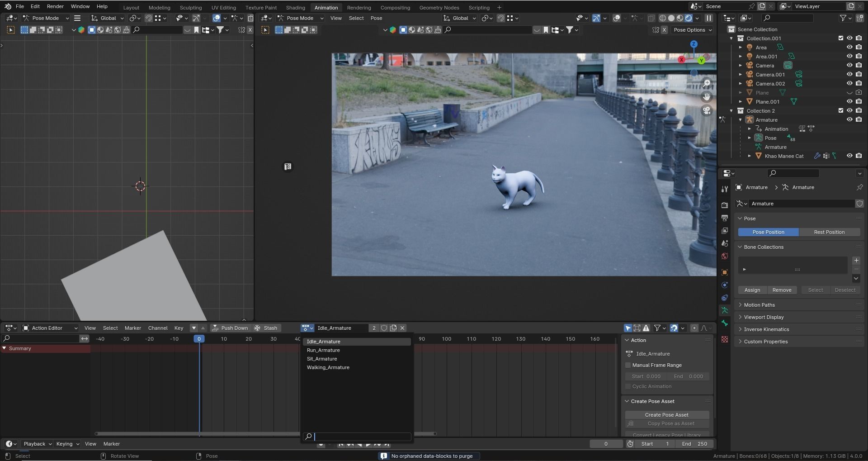This screenshot has height=461, width=868.
Task: Add a bone collection with the plus button
Action: (x=856, y=261)
